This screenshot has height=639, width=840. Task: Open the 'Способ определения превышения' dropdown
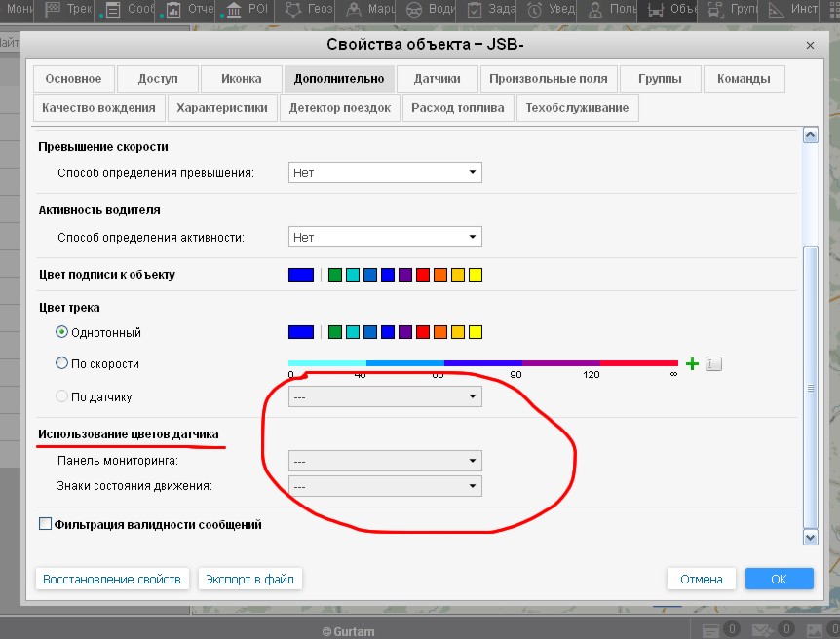[x=386, y=172]
